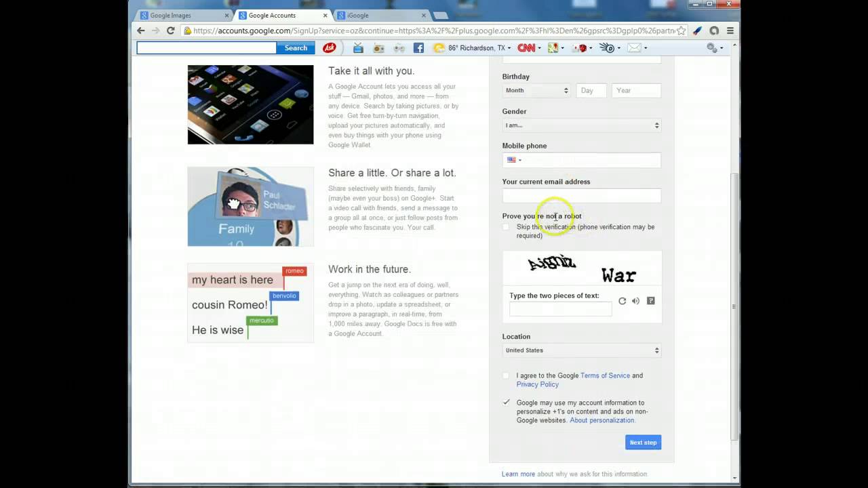Image resolution: width=868 pixels, height=488 pixels.
Task: Click the Year birthday field
Action: click(636, 90)
